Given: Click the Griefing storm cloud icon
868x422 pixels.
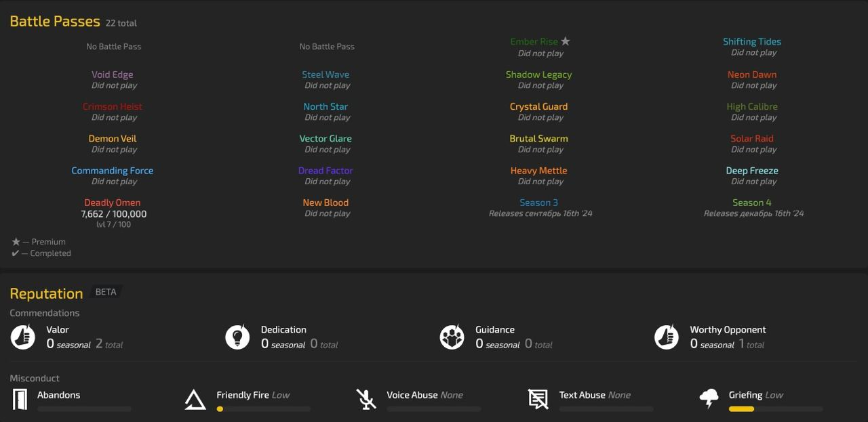Looking at the screenshot, I should tap(709, 400).
